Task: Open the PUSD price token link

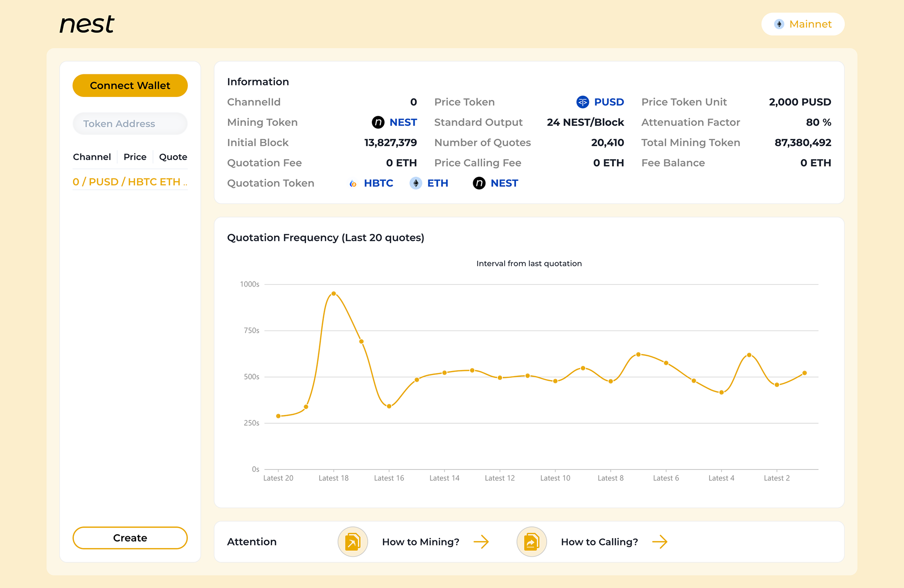Action: click(609, 102)
